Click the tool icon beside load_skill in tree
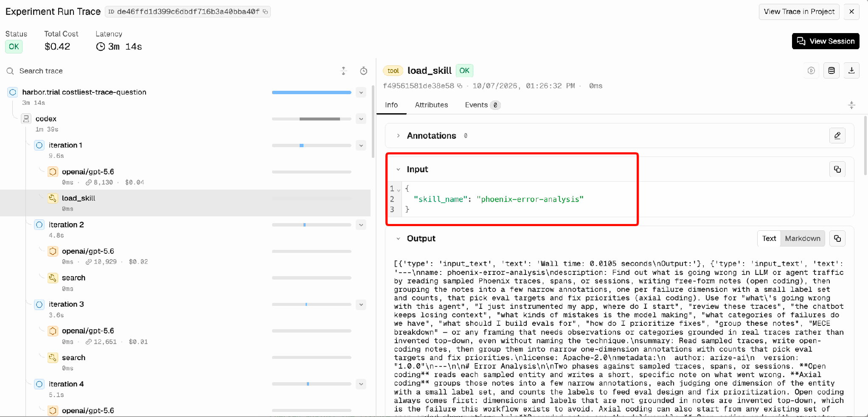Viewport: 868px width, 417px height. point(53,198)
